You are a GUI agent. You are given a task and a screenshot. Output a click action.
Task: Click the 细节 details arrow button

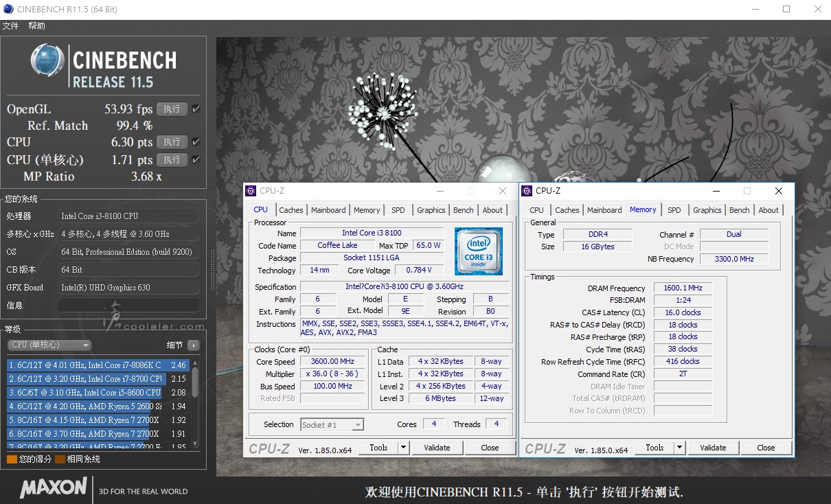[x=194, y=345]
